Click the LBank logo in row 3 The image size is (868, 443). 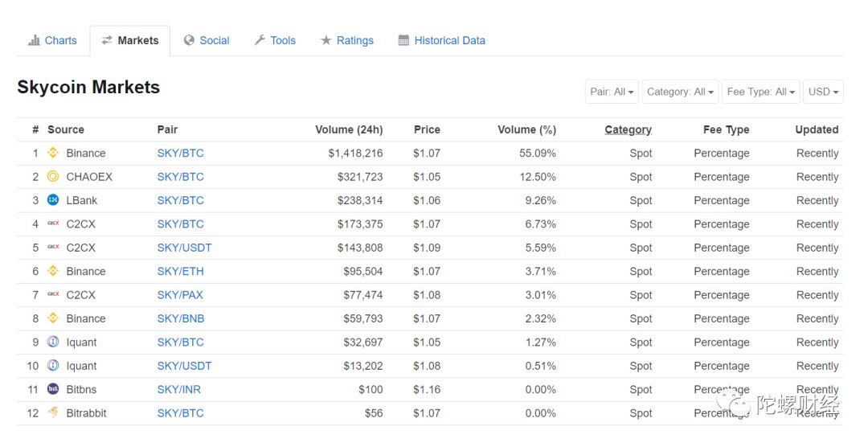coord(53,200)
